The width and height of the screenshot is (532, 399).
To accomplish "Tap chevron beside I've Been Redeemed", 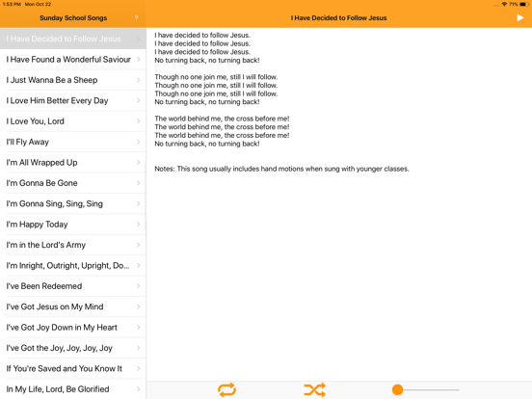I will coord(139,286).
